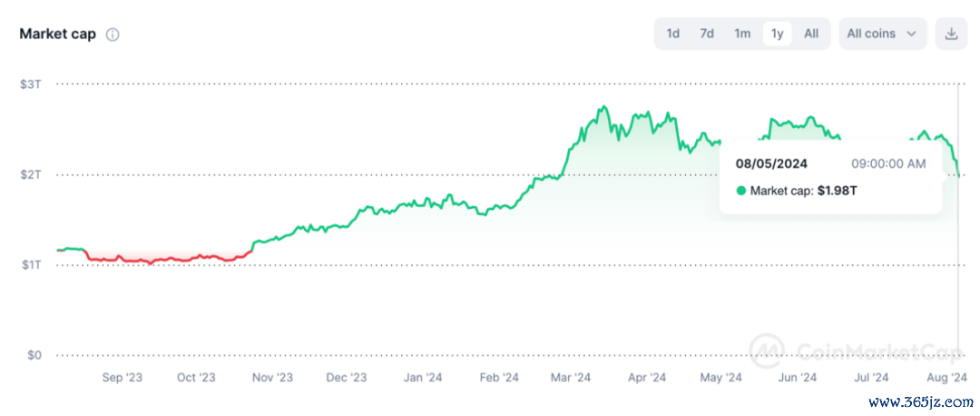Click the Sep '23 axis label
The image size is (980, 416).
(x=122, y=377)
